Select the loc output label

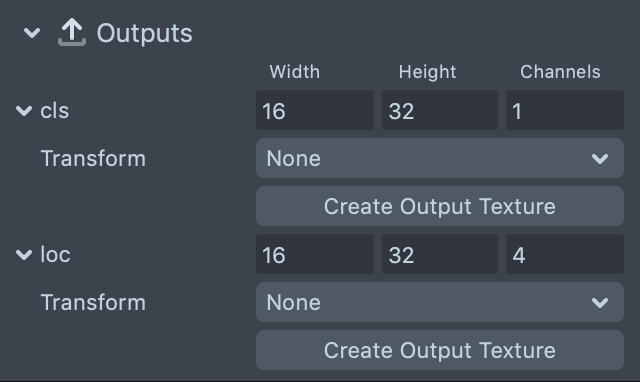[x=55, y=255]
